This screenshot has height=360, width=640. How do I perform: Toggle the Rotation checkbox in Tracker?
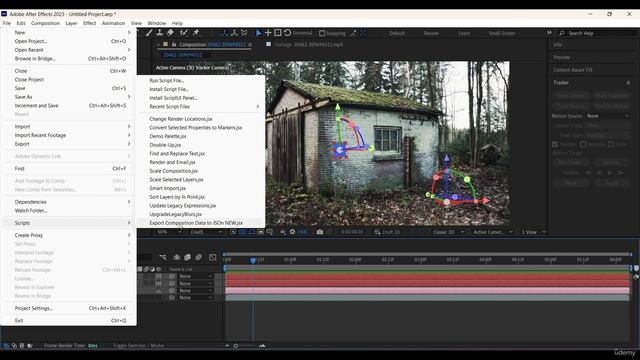point(583,144)
